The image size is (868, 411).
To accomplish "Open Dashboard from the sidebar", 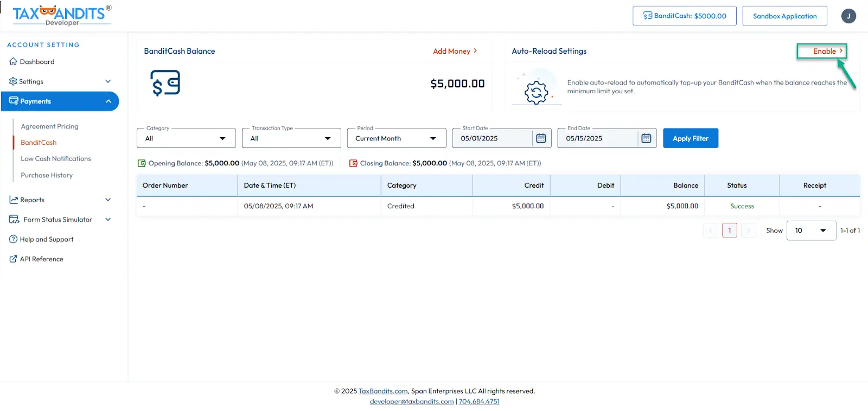I will [x=37, y=62].
